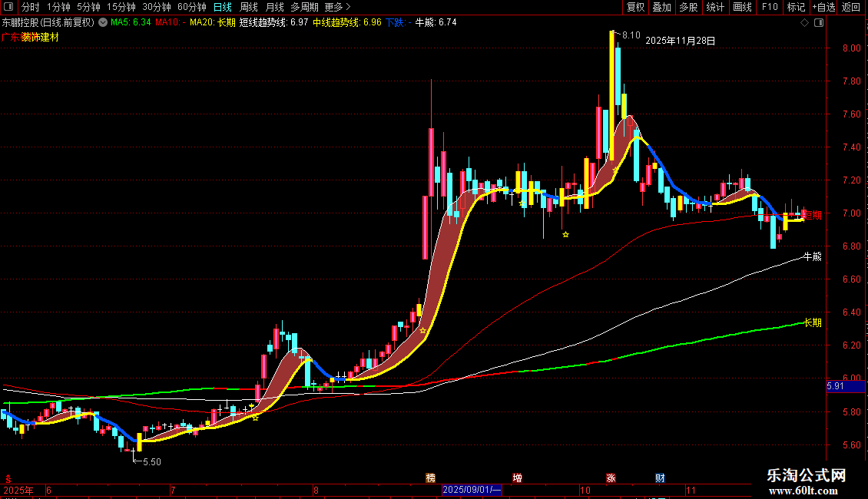Click the 复权 button
This screenshot has width=868, height=499.
click(635, 7)
